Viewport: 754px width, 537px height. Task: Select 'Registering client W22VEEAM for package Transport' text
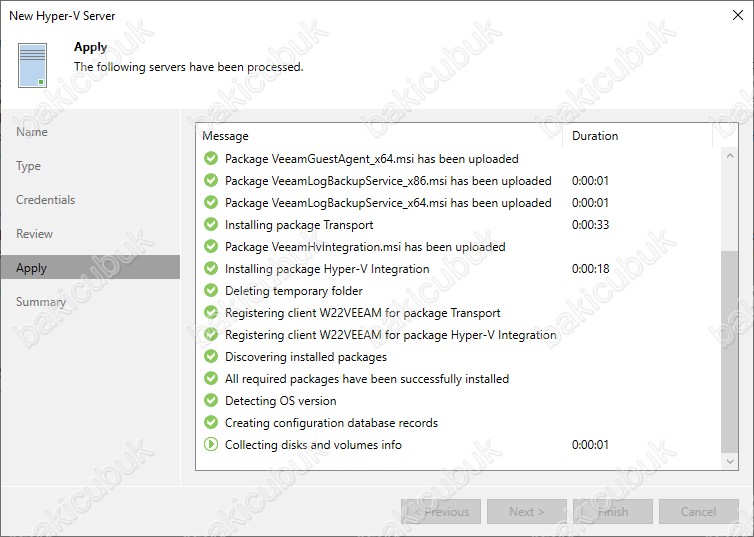coord(363,313)
